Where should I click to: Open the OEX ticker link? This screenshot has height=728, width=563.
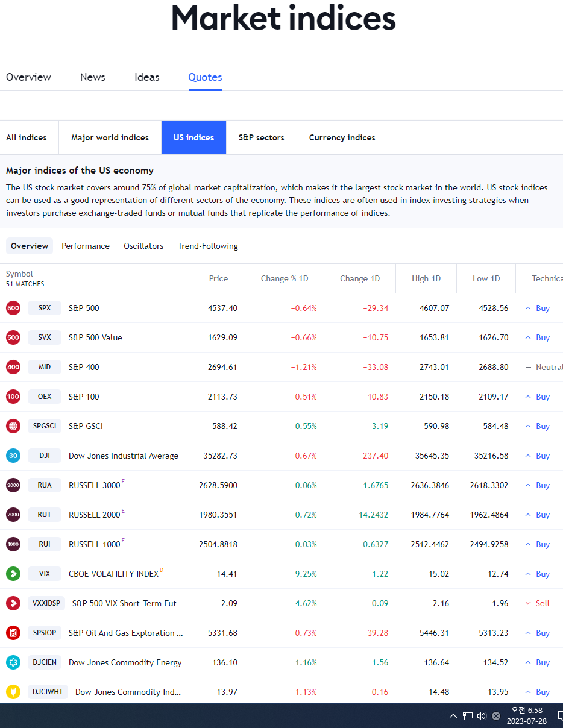(45, 397)
